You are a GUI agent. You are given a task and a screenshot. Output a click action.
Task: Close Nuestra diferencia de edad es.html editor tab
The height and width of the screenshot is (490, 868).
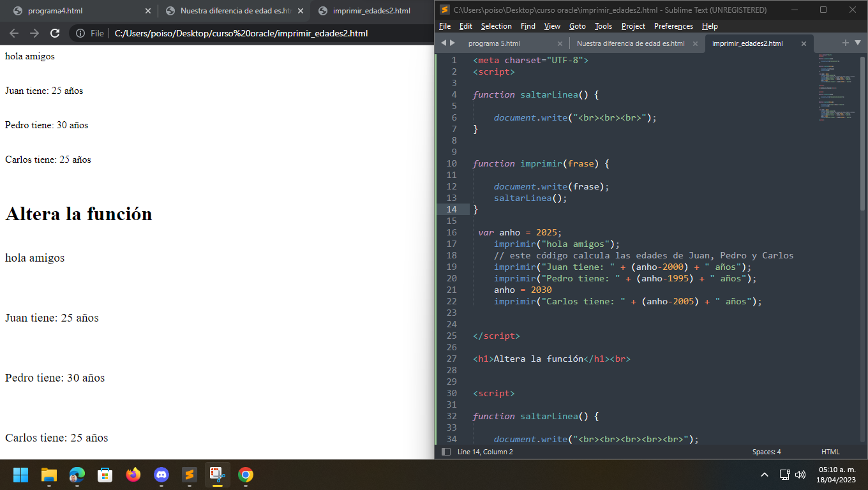click(694, 44)
